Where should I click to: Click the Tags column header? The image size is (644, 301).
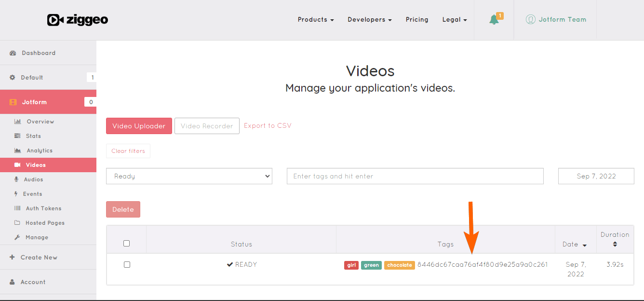pyautogui.click(x=445, y=244)
